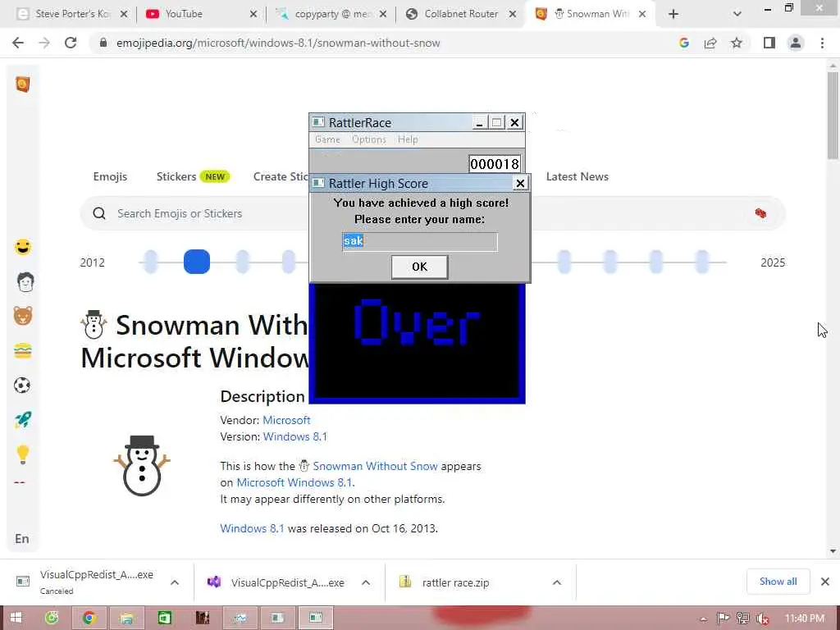Click the Microsoft Windows 8.1 link
The height and width of the screenshot is (630, 840).
click(x=294, y=482)
